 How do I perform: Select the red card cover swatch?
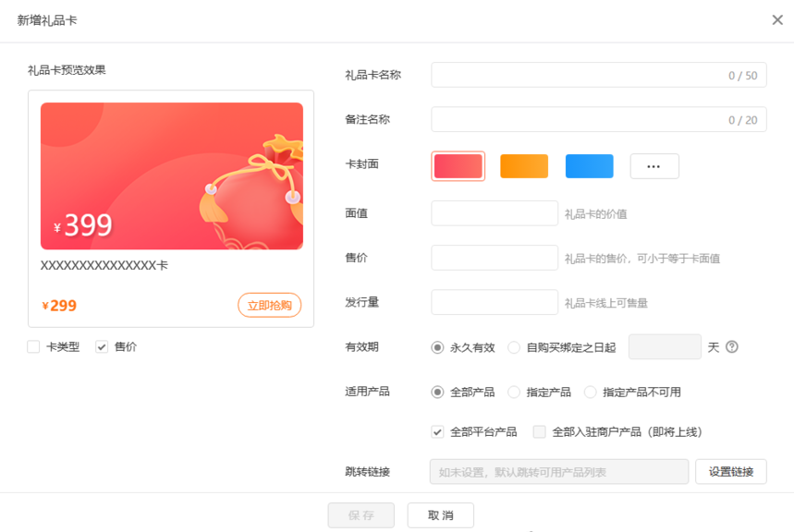pyautogui.click(x=458, y=166)
